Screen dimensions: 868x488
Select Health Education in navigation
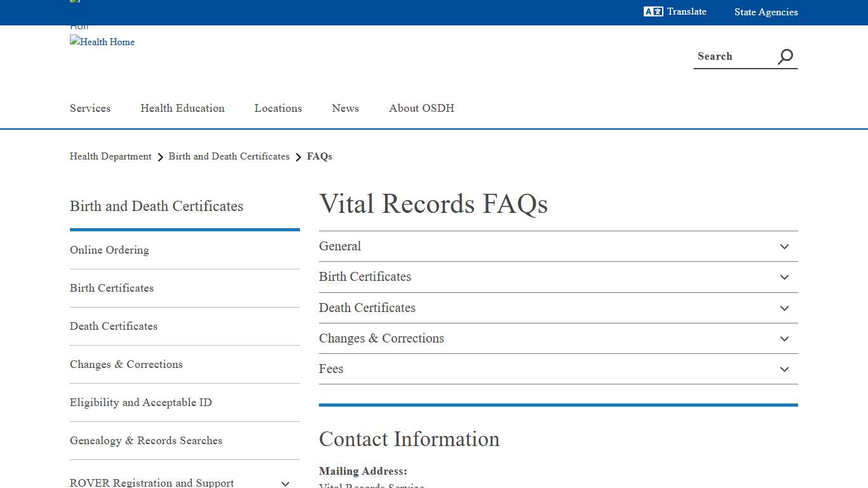pyautogui.click(x=182, y=109)
